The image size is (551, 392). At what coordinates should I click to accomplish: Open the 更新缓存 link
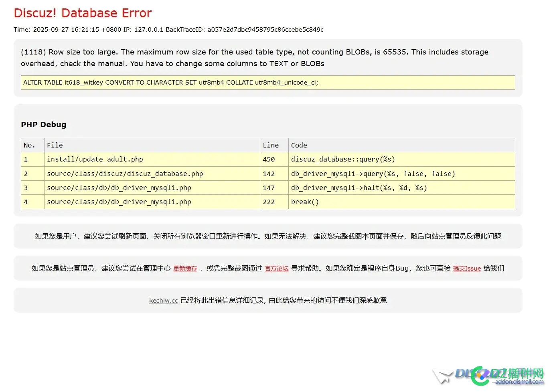coord(185,268)
